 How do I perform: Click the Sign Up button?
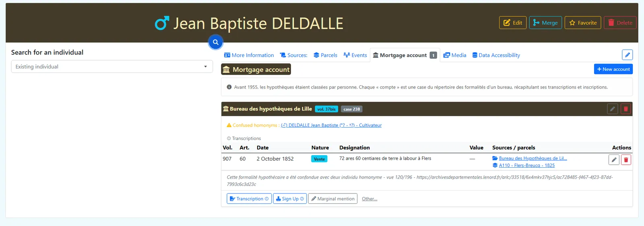tap(290, 199)
